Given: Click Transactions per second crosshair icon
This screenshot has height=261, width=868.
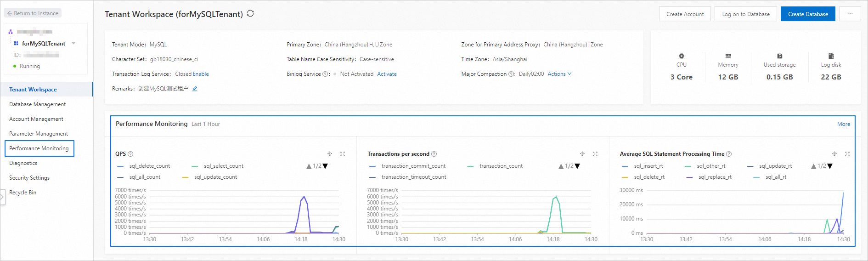Looking at the screenshot, I should (582, 154).
